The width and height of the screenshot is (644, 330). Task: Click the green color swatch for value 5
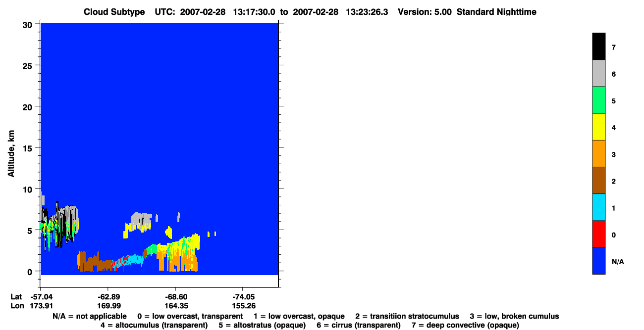598,100
